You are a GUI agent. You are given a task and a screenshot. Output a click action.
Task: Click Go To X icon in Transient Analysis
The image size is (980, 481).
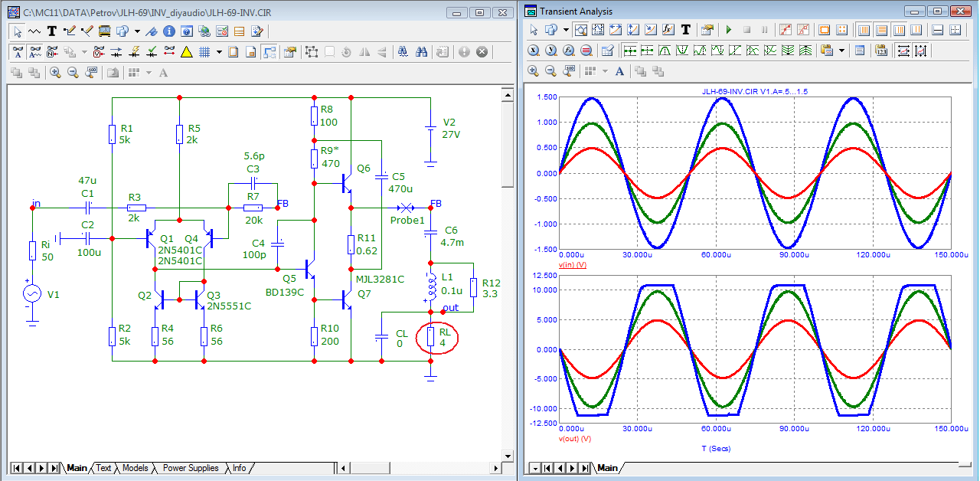pos(534,51)
